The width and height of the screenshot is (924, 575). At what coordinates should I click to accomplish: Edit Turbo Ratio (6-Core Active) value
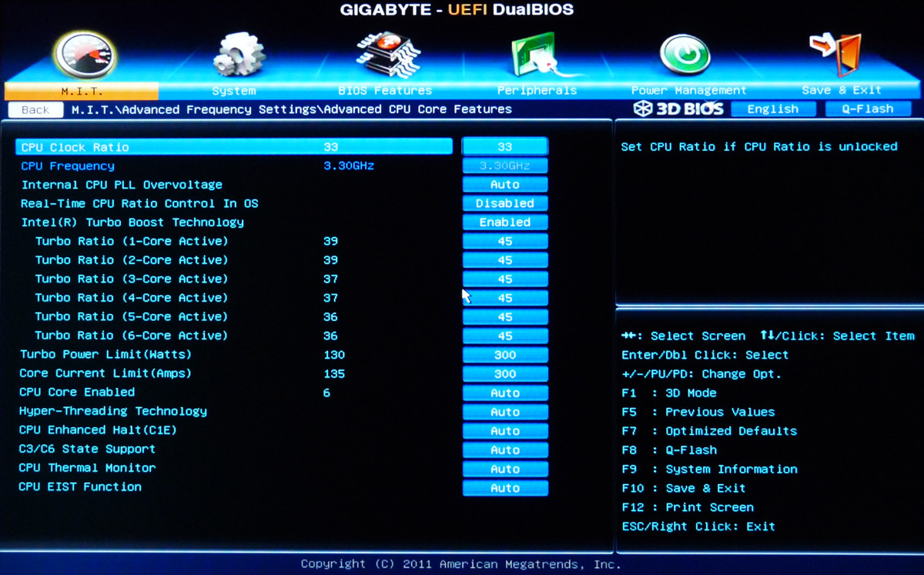[x=505, y=336]
